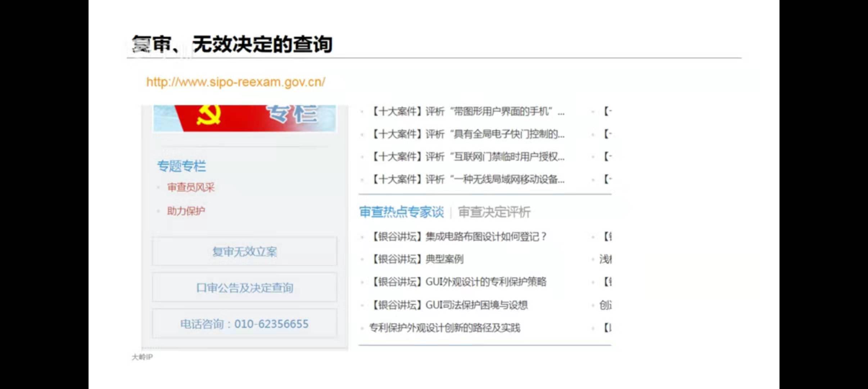This screenshot has height=389, width=868.
Task: Open 专利保护外观设计创新的路径及实践 article
Action: (x=445, y=328)
